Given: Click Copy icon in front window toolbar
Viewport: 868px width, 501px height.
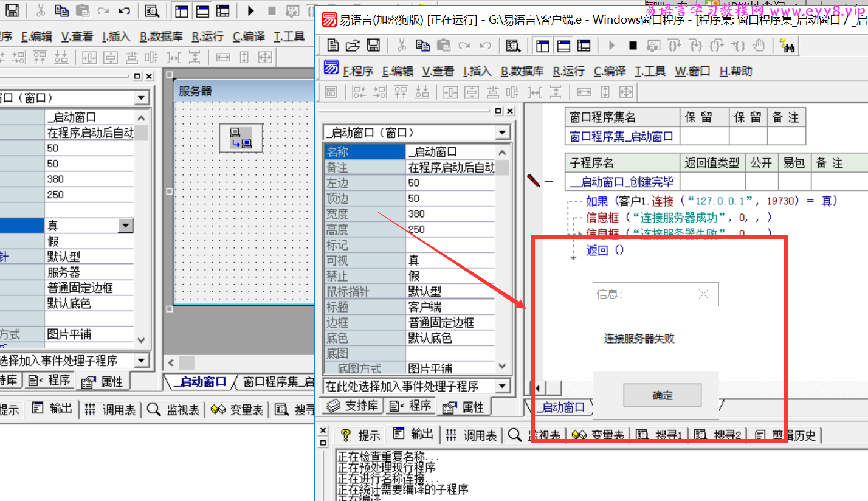Looking at the screenshot, I should tap(422, 46).
